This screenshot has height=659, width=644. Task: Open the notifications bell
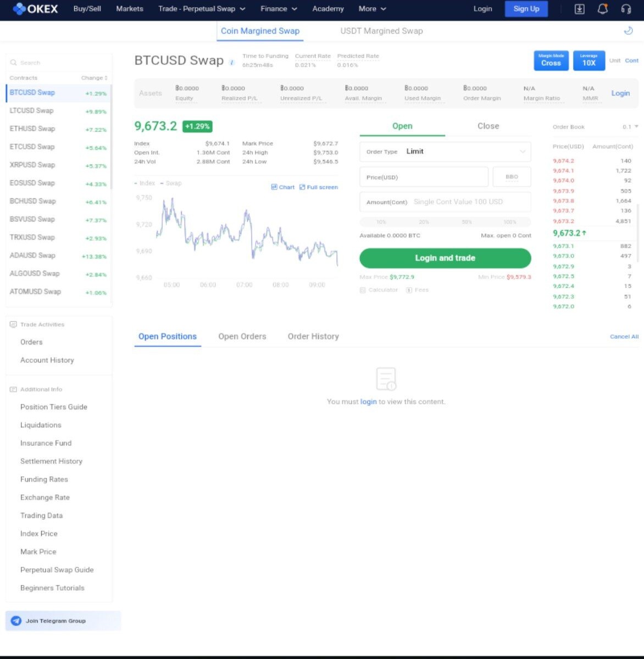tap(603, 9)
